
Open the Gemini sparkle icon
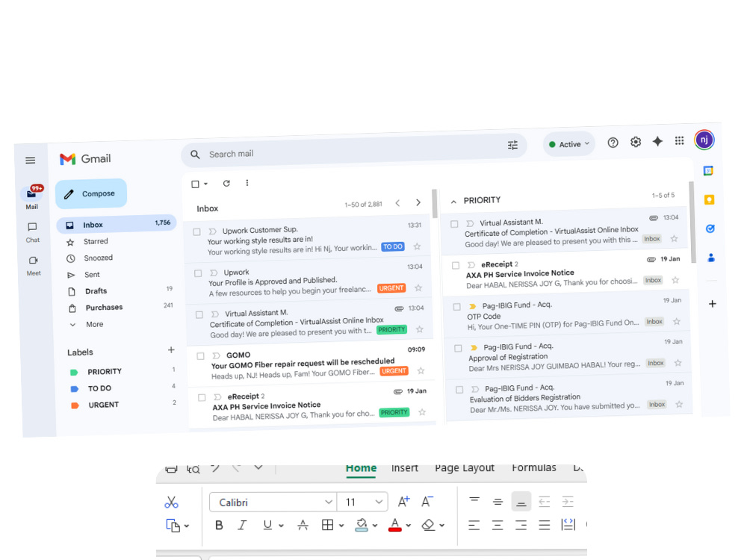coord(657,141)
